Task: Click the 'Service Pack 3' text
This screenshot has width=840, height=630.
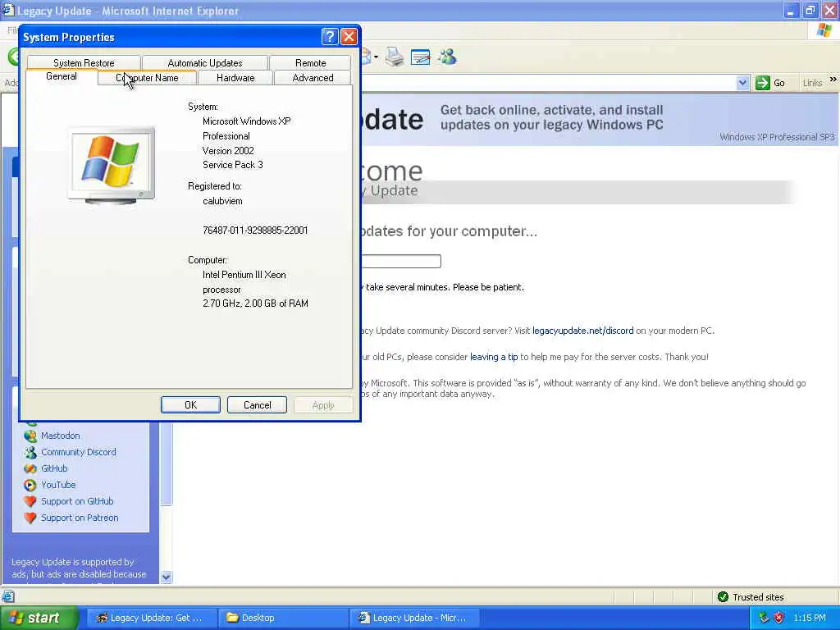Action: (232, 164)
